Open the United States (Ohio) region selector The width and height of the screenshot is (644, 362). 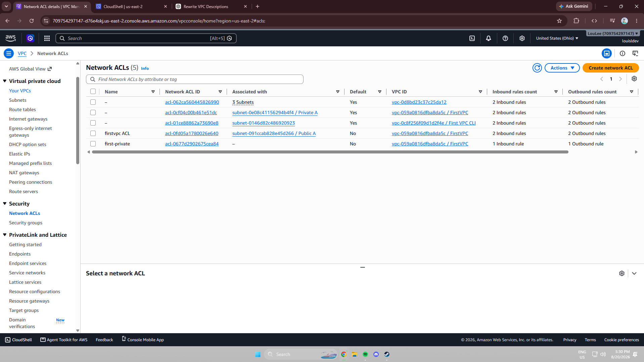[557, 38]
